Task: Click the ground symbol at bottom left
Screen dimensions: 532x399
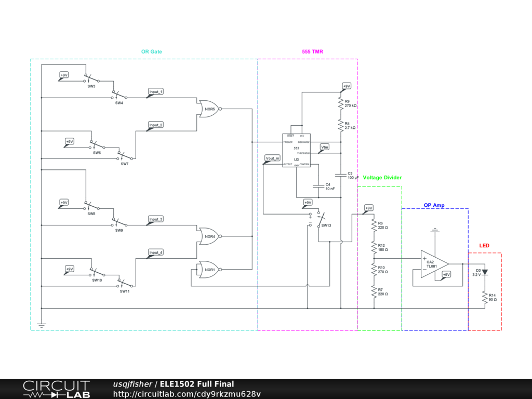Action: 42,325
